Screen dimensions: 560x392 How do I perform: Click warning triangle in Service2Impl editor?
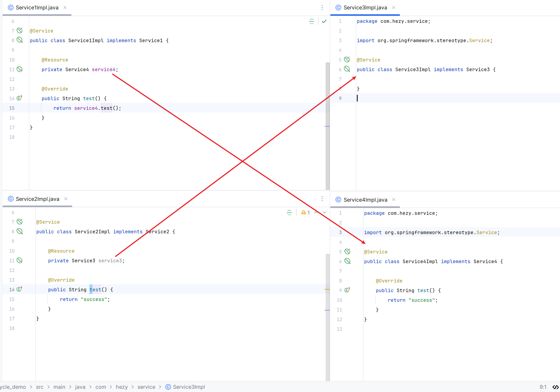pos(303,212)
